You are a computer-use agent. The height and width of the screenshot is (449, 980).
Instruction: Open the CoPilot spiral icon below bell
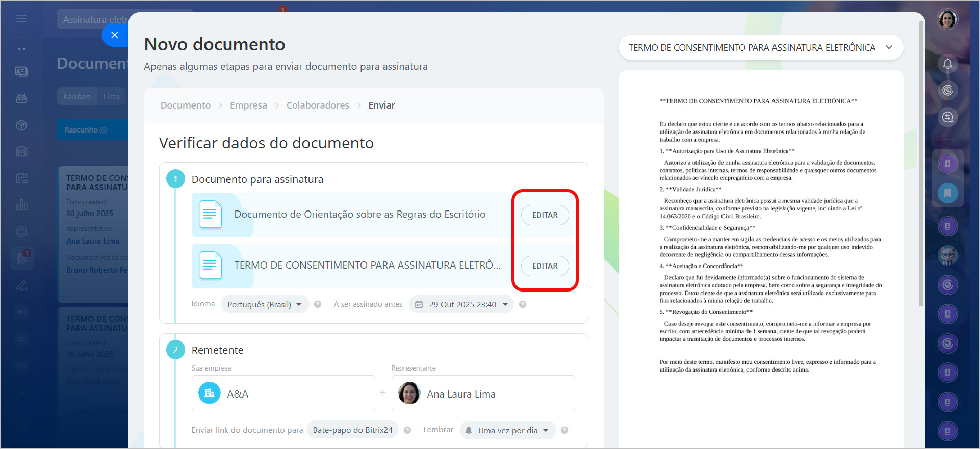tap(947, 91)
